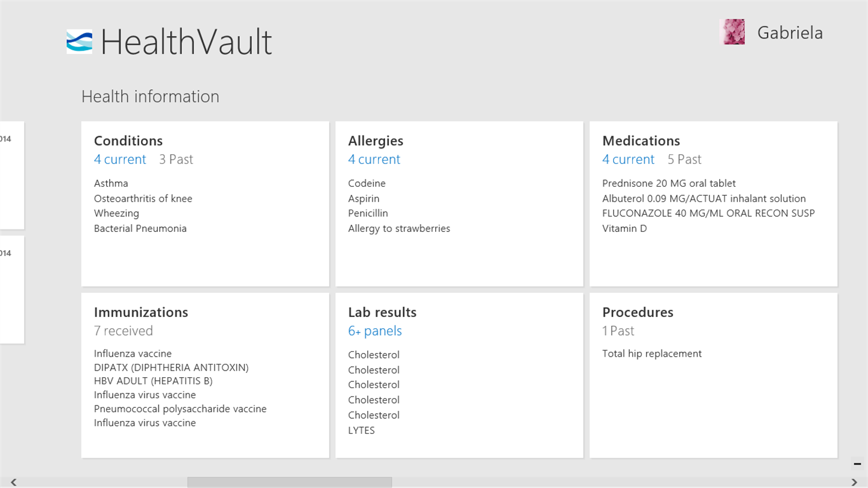
Task: Open the 4 current medications link
Action: pyautogui.click(x=628, y=160)
